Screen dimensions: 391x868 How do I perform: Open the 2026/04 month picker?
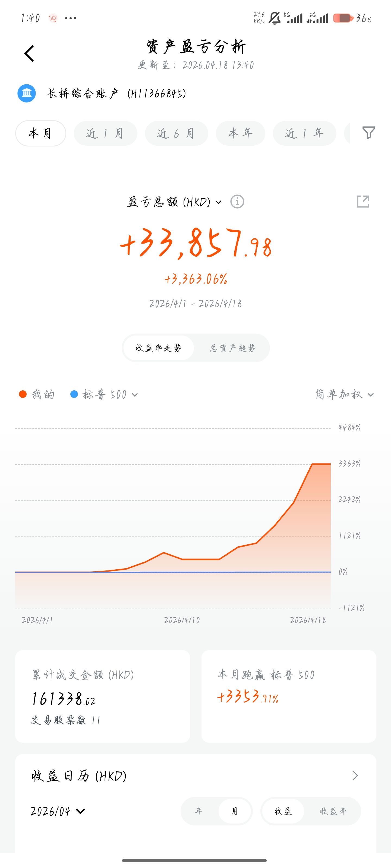pyautogui.click(x=57, y=811)
